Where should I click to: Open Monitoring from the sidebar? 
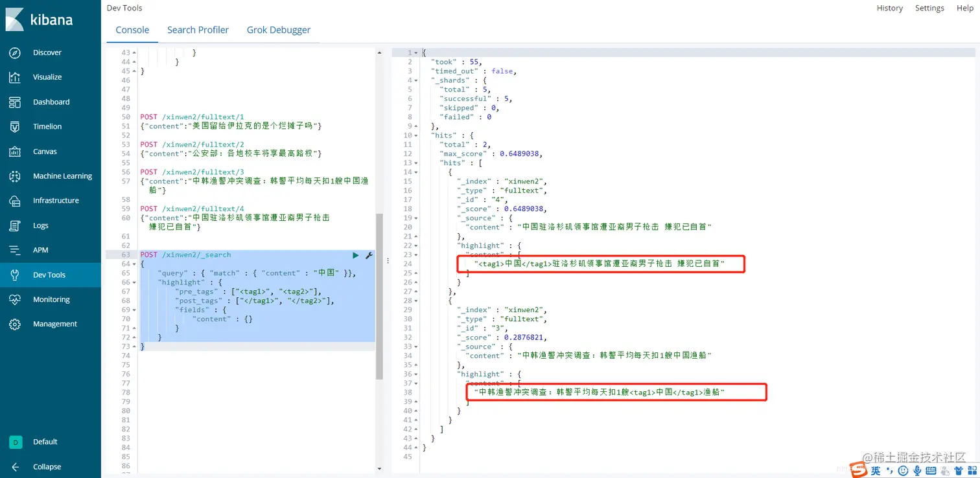(x=51, y=300)
